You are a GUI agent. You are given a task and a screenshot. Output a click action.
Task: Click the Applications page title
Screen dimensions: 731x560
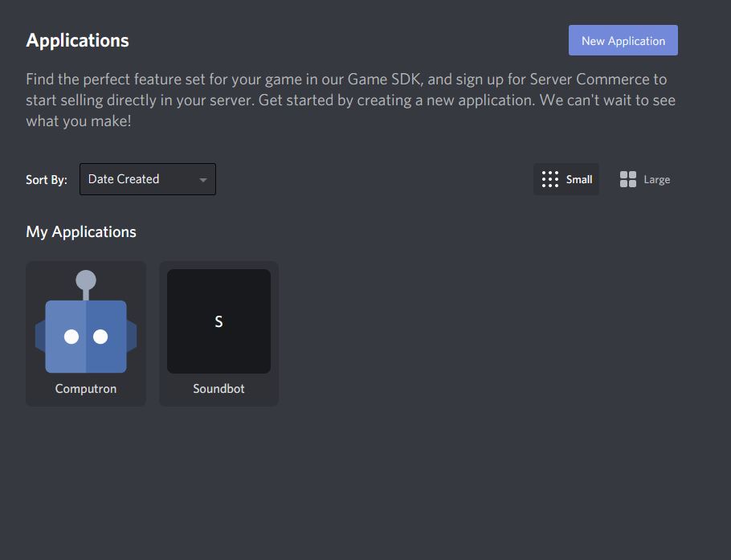point(77,40)
